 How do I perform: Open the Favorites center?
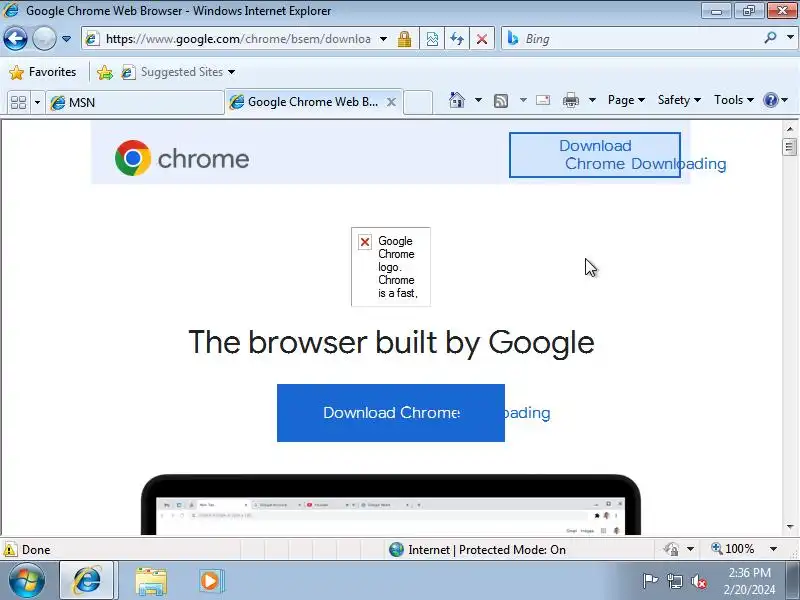43,72
